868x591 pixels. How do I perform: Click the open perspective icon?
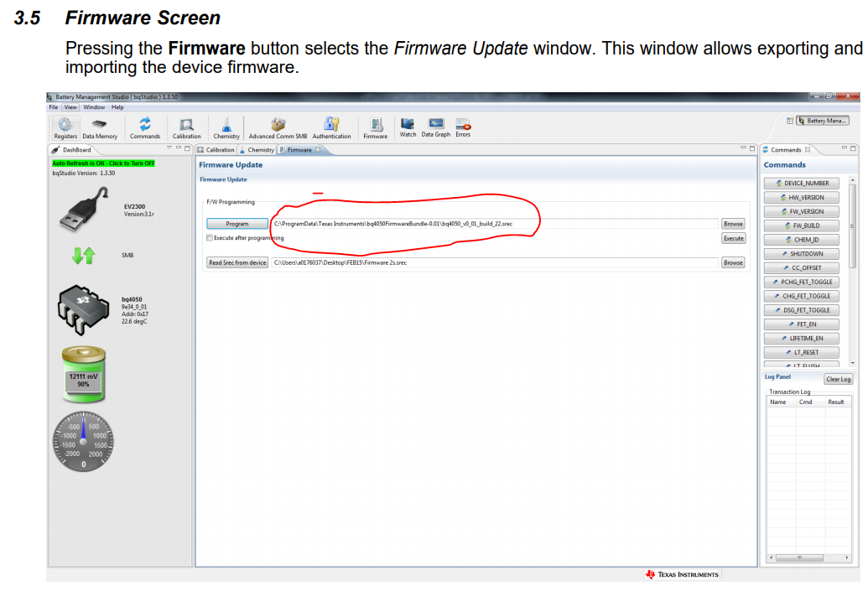pyautogui.click(x=790, y=121)
